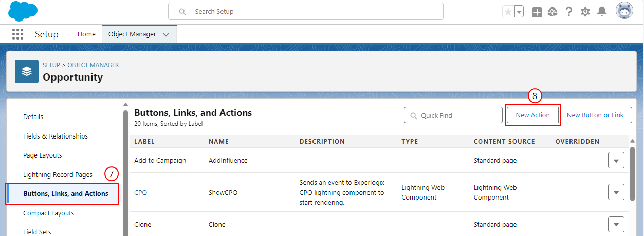The image size is (644, 236).
Task: Switch to the Object Manager tab
Action: tap(132, 34)
